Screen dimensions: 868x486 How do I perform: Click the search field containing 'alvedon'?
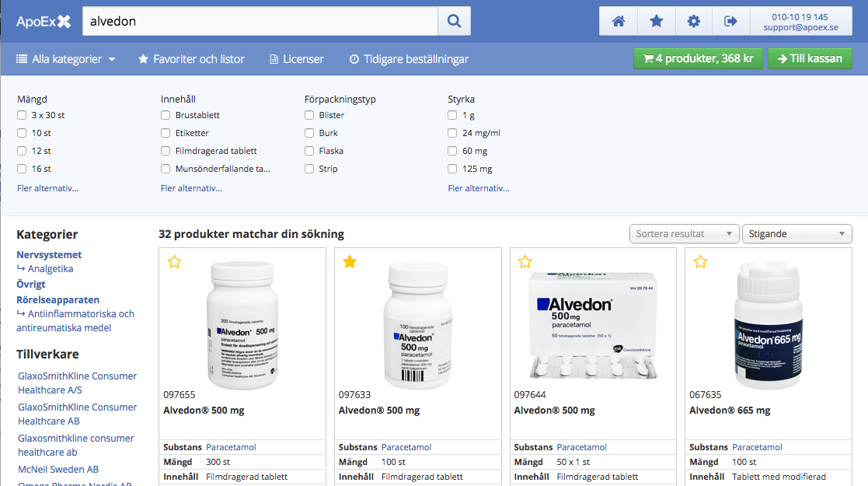tap(260, 21)
